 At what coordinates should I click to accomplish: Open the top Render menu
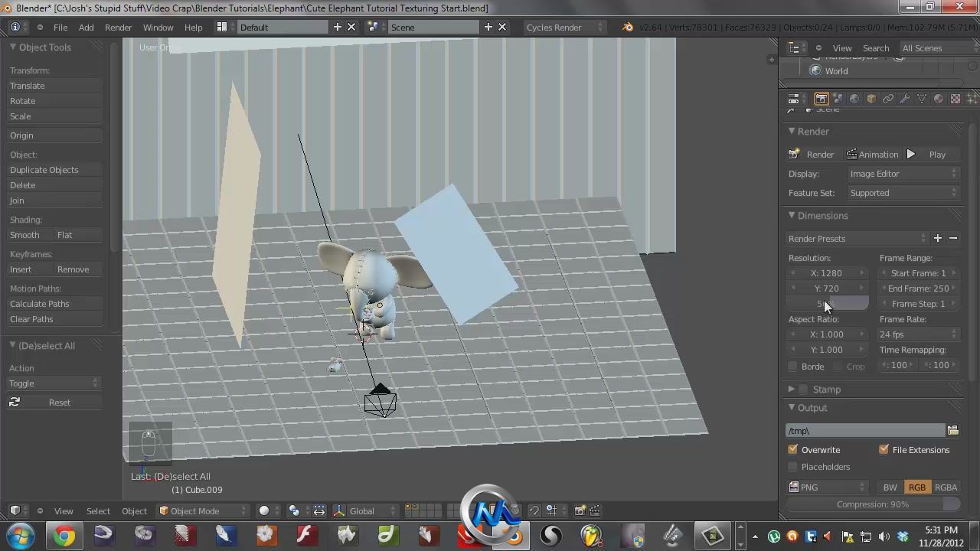click(118, 27)
